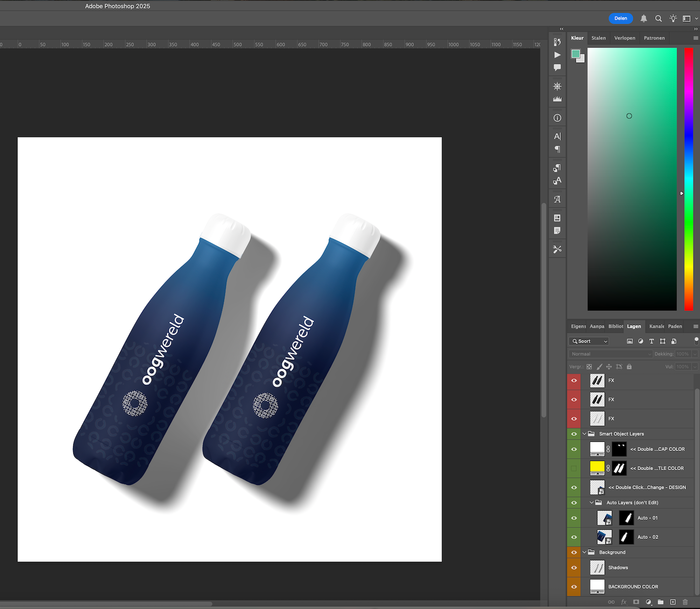The height and width of the screenshot is (609, 700).
Task: Open the Actions panel play icon
Action: point(557,55)
